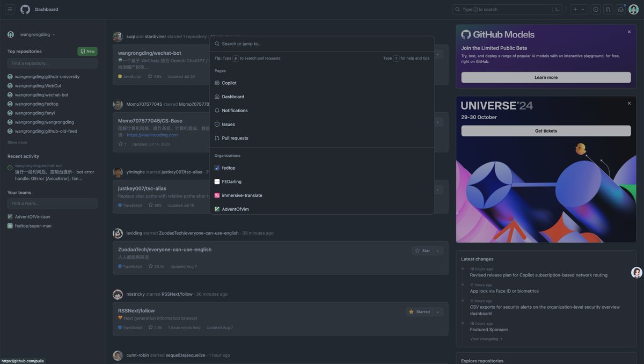Open the pull requests icon in top header
Viewport: 644px width, 364px height.
coord(608,9)
